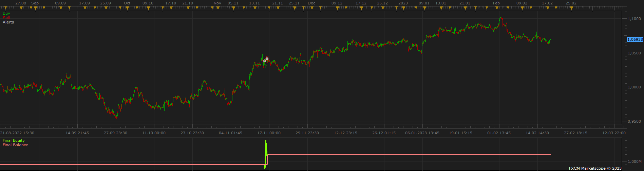Click the 1,0500 price axis label
This screenshot has width=644, height=171.
coord(634,53)
